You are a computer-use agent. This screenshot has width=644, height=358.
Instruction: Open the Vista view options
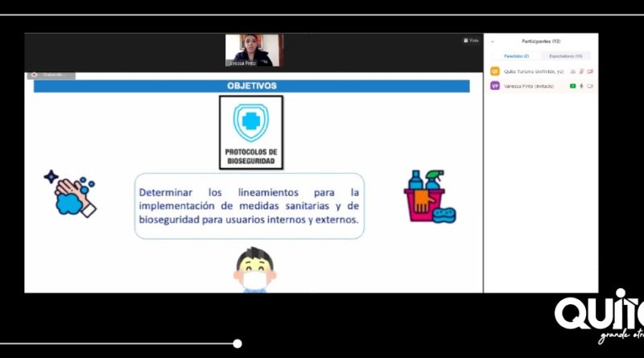471,40
